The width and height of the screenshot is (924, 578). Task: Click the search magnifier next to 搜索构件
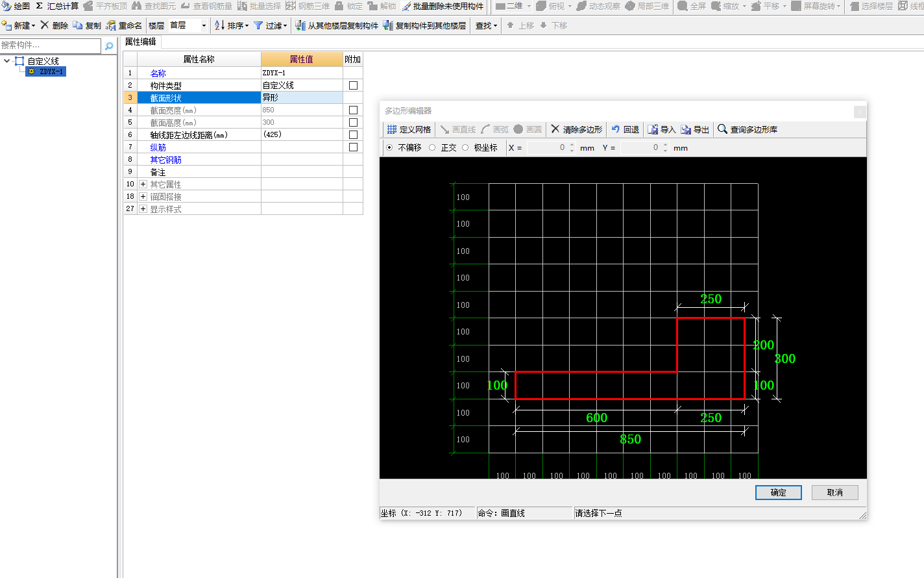pos(109,45)
